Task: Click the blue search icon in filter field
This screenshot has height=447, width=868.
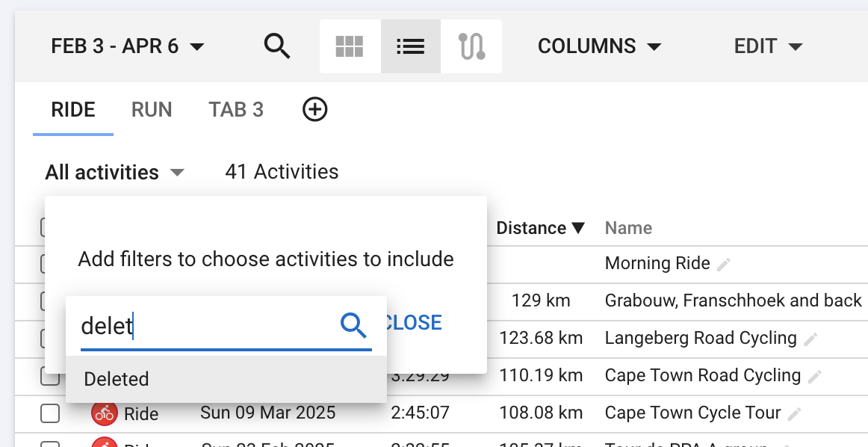Action: pyautogui.click(x=354, y=324)
